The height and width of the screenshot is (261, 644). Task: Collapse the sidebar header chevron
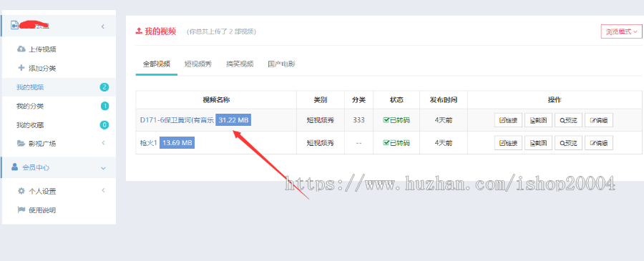(102, 26)
